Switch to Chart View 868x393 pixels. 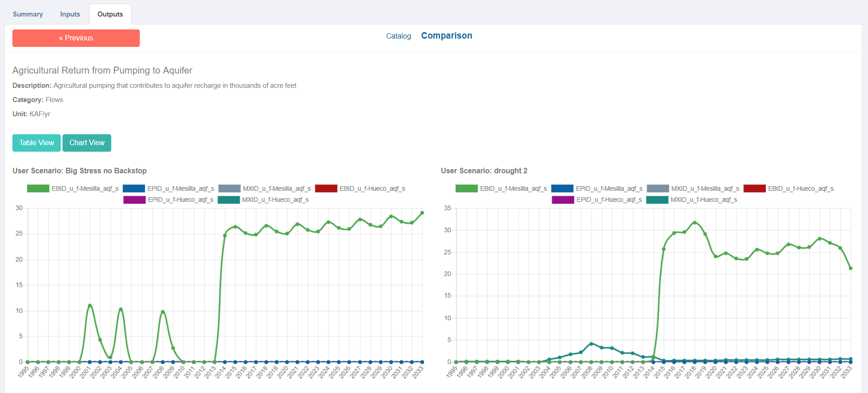pos(87,143)
